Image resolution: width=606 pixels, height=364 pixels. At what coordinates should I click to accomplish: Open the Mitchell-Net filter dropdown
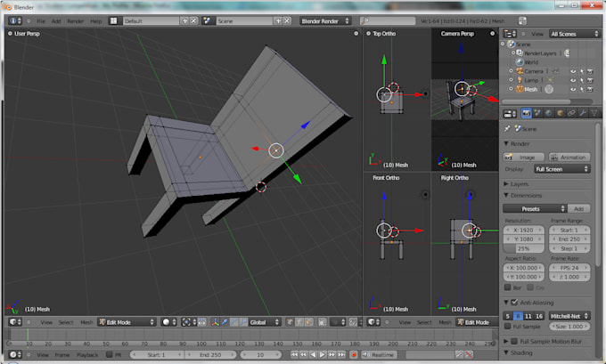(569, 316)
